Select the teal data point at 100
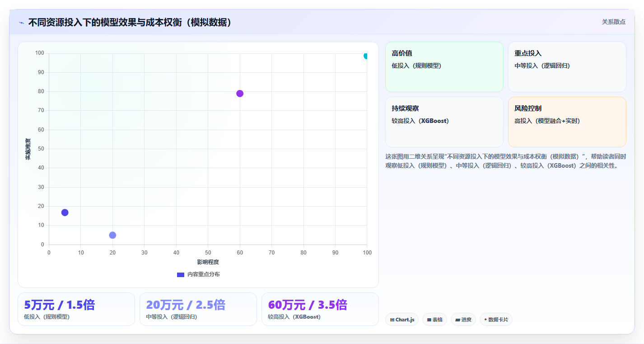The image size is (644, 344). (x=366, y=56)
